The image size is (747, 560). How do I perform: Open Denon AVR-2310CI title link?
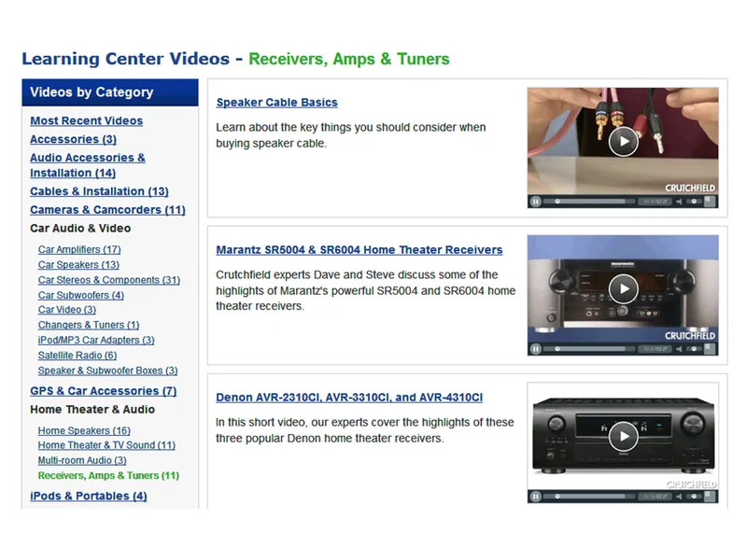tap(349, 398)
